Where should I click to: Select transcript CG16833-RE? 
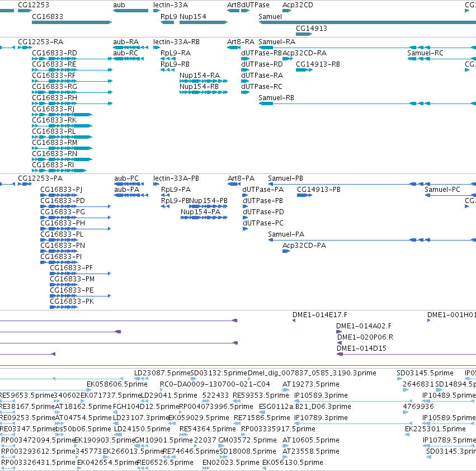[54, 64]
